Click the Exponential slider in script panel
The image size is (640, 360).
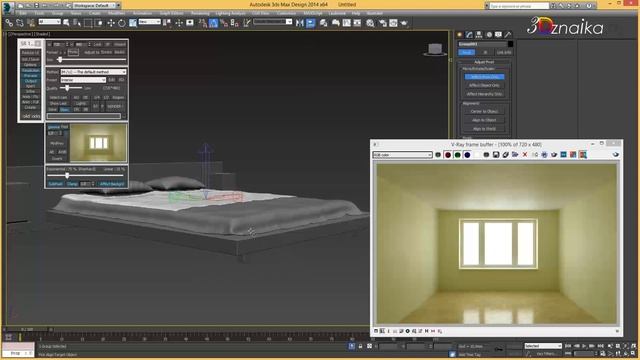tap(85, 176)
